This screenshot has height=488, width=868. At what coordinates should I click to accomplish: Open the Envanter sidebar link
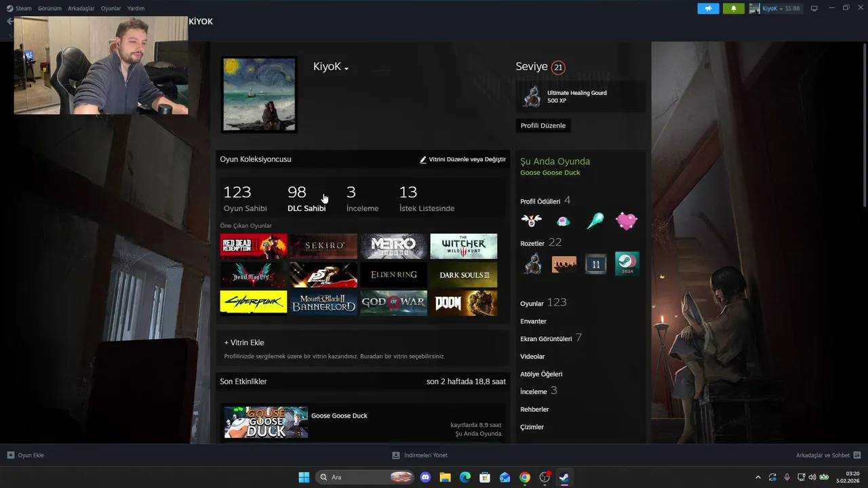point(533,321)
